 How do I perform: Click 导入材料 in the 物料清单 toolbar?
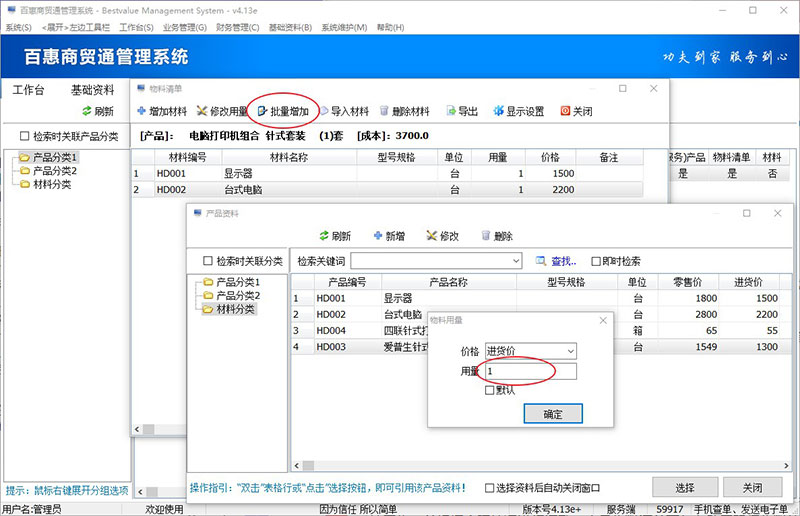point(344,111)
